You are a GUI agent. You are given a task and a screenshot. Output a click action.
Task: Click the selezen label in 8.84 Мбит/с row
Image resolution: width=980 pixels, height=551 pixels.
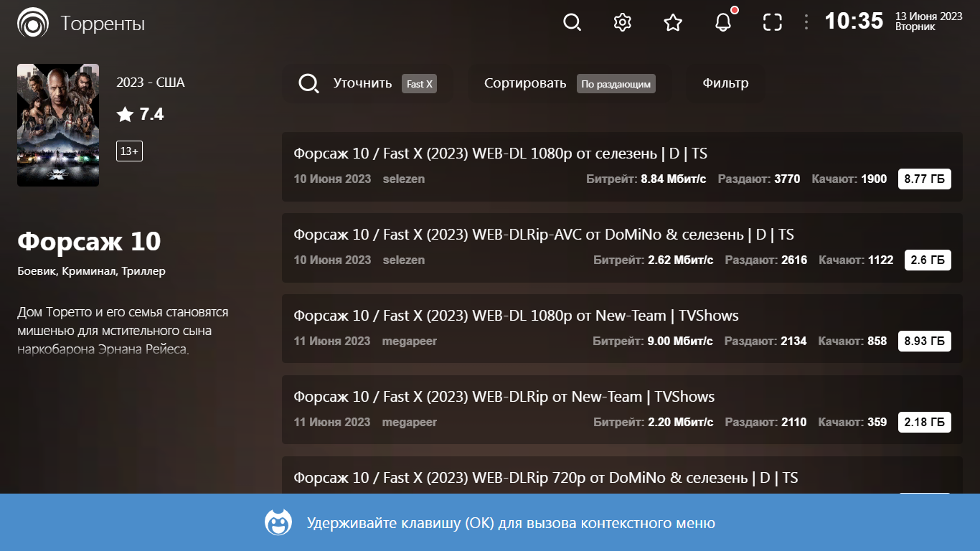click(404, 179)
